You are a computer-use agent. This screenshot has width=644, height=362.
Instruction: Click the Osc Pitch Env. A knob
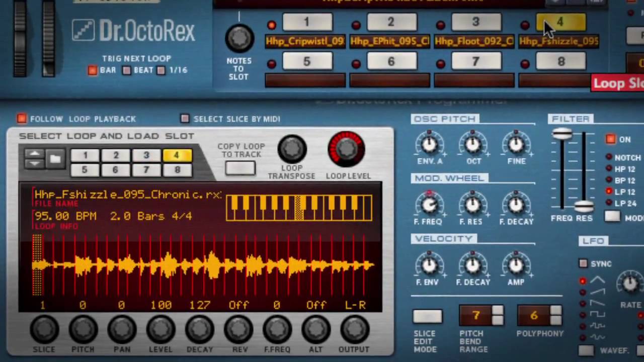click(429, 144)
